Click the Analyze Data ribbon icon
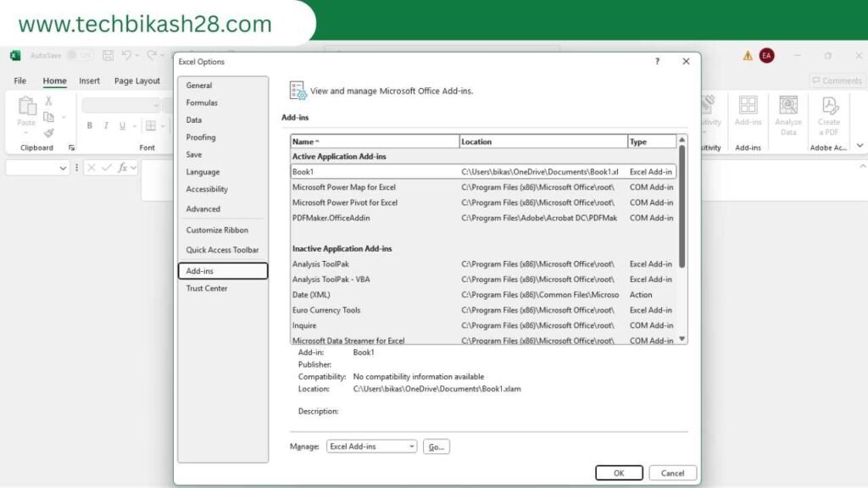 (788, 104)
